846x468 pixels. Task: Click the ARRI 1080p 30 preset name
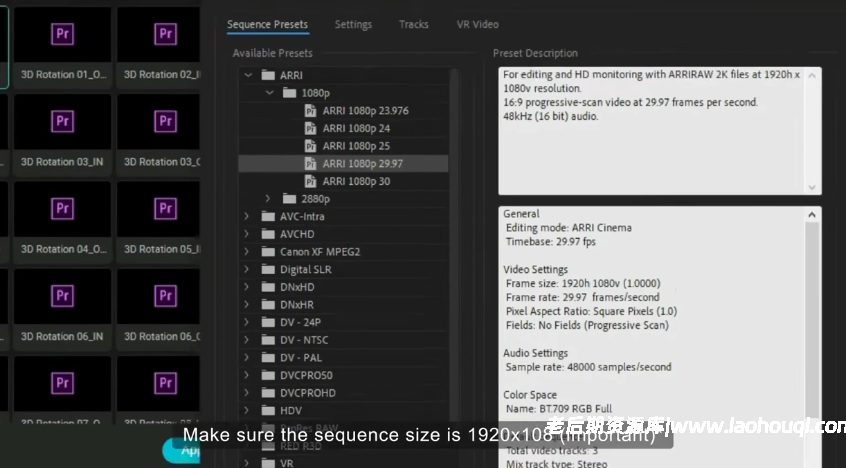[356, 181]
